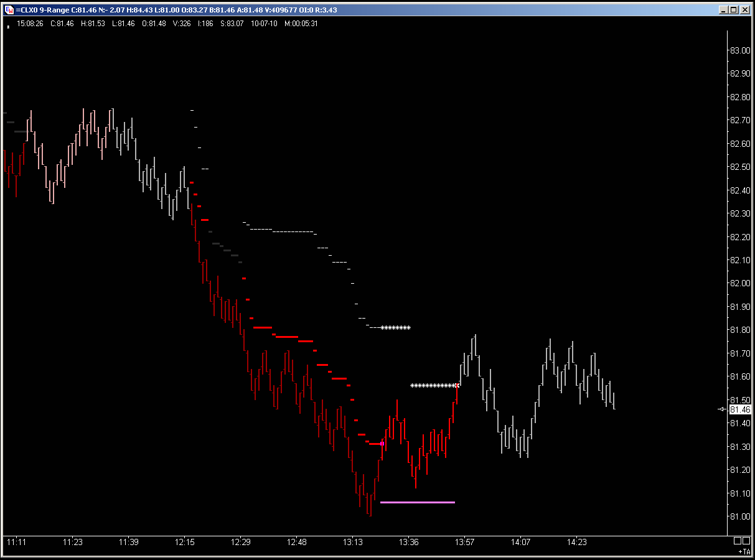
Task: Click the S:83.07 readout
Action: click(231, 24)
